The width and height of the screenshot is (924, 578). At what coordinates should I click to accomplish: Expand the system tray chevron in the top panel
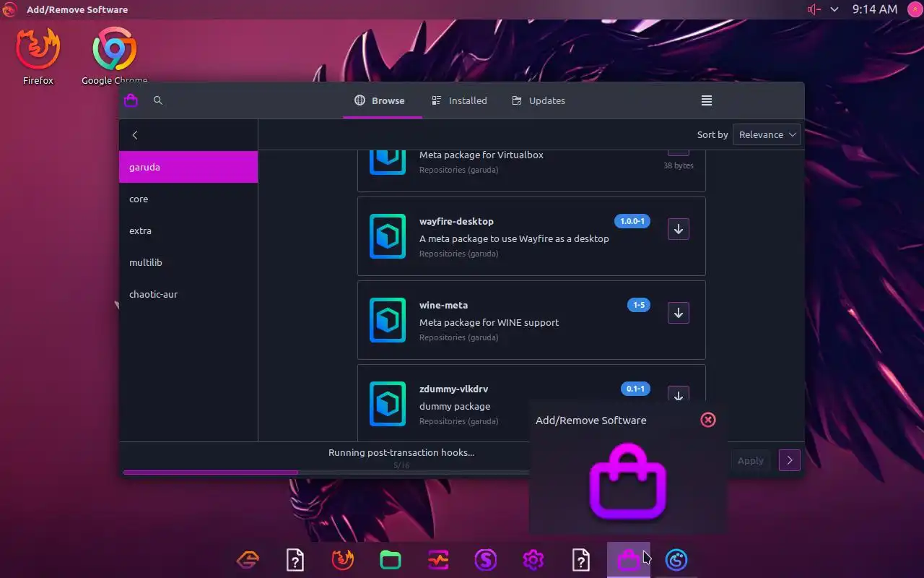tap(834, 9)
